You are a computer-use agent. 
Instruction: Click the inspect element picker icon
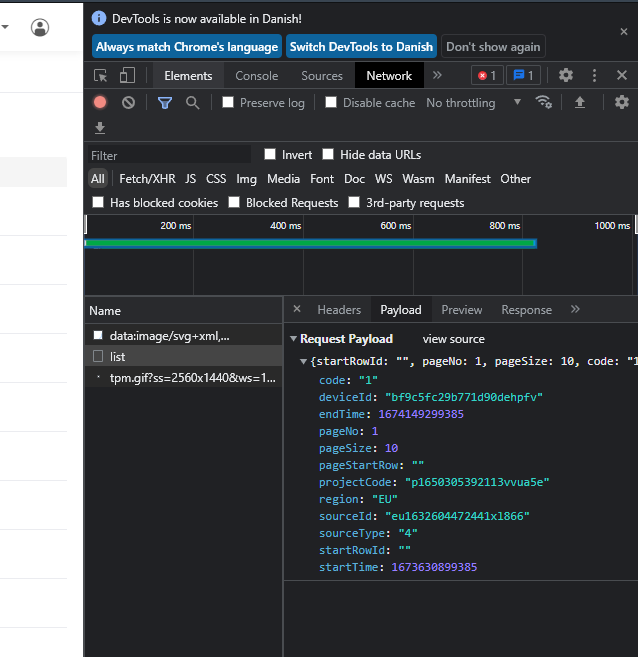pos(101,76)
